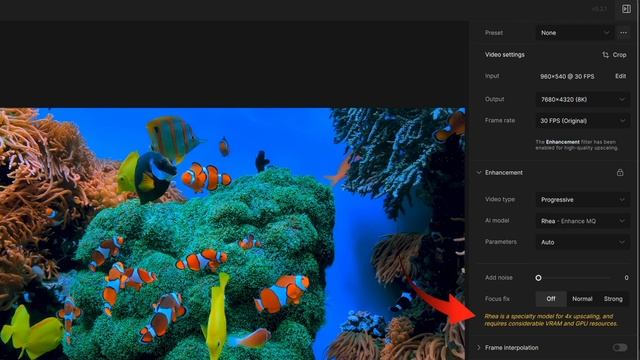Image resolution: width=640 pixels, height=360 pixels.
Task: Click the aquarium video preview
Action: coord(232,234)
